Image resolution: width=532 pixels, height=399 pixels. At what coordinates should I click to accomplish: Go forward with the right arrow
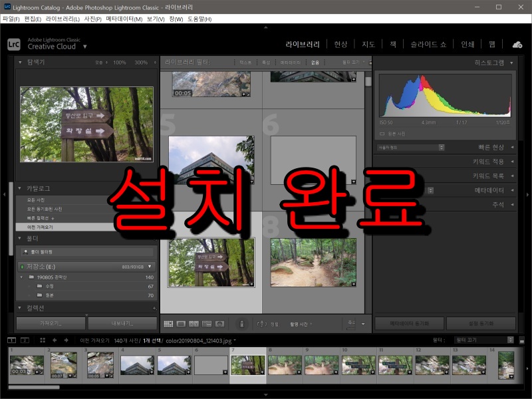tap(66, 340)
